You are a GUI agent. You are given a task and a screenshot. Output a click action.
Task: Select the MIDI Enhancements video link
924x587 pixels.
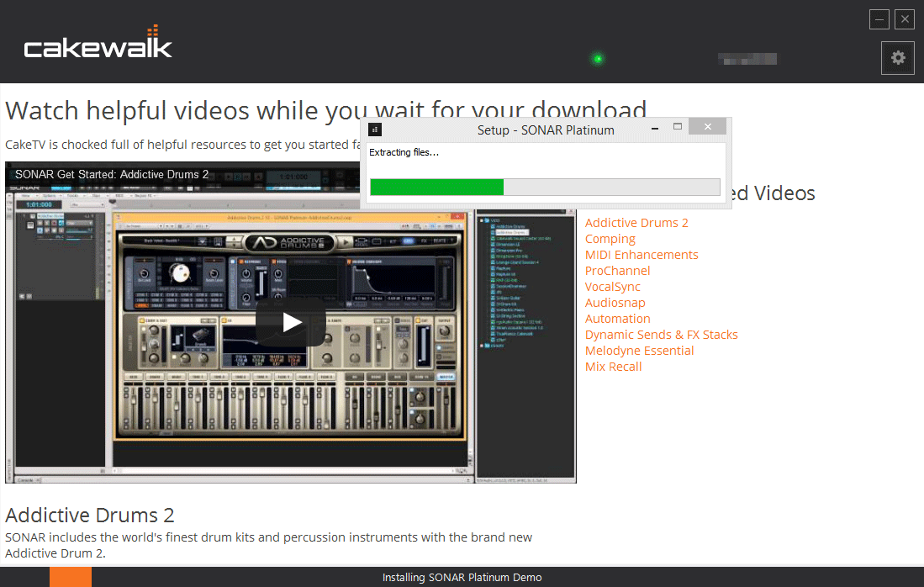(x=642, y=255)
